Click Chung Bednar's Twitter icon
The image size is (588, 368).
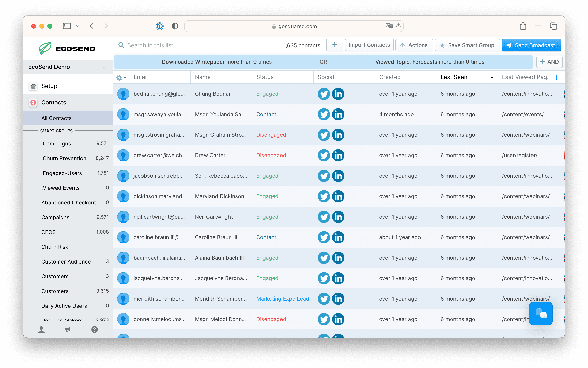tap(323, 94)
